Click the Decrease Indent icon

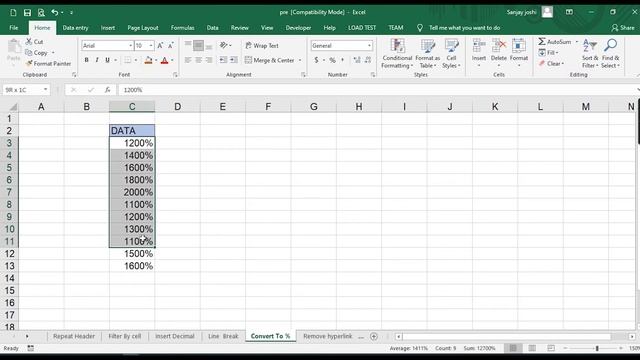coord(223,60)
